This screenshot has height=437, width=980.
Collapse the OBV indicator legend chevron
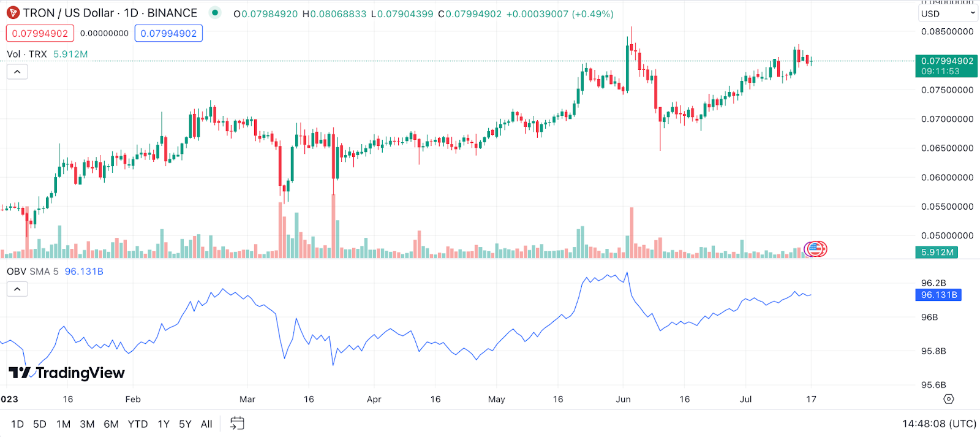coord(17,289)
